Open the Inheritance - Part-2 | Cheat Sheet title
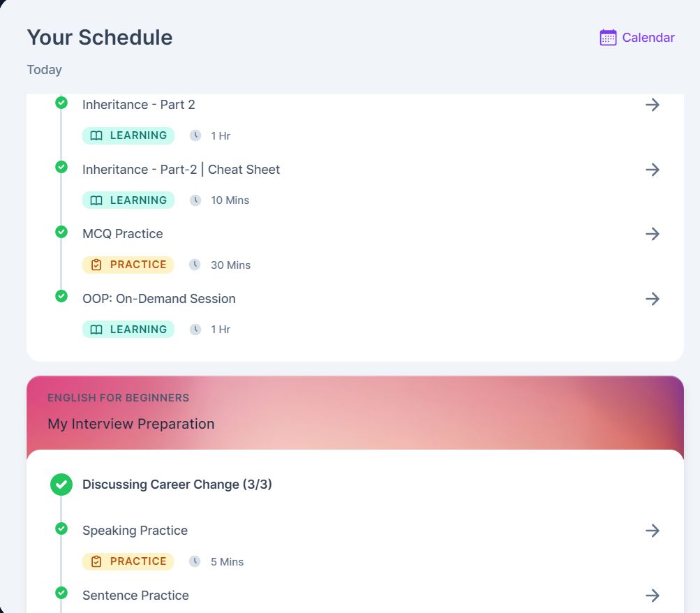The width and height of the screenshot is (700, 613). pos(181,170)
